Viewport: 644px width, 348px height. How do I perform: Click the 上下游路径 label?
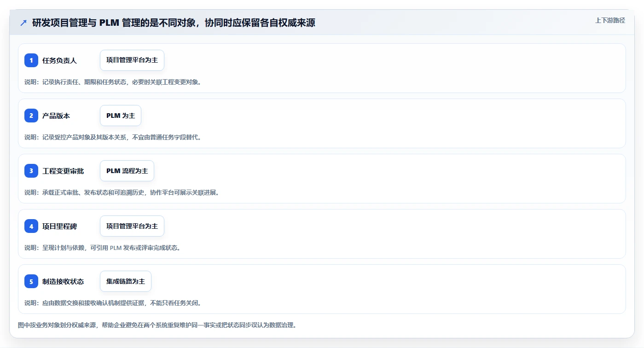pyautogui.click(x=610, y=20)
